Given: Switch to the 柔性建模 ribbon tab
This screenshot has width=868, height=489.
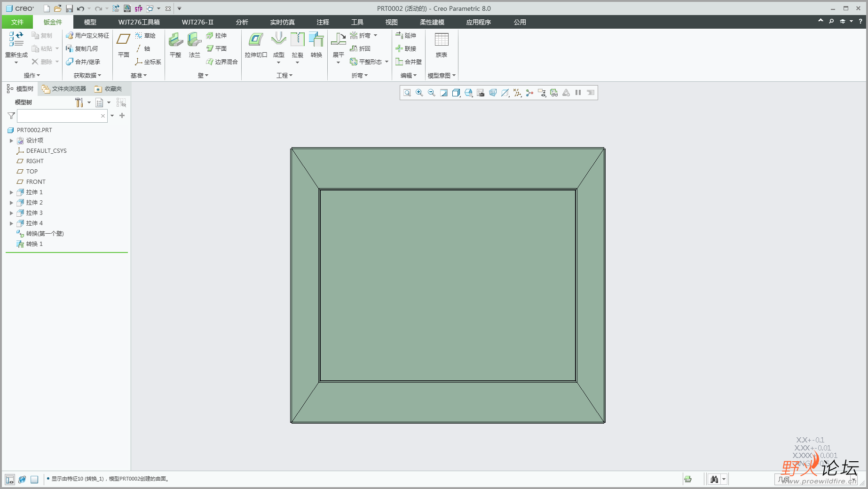Looking at the screenshot, I should coord(432,22).
